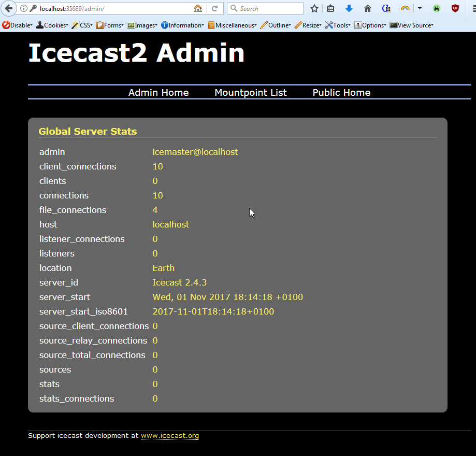
Task: Open dropdown arrow next to the rainbow icon
Action: (x=420, y=8)
